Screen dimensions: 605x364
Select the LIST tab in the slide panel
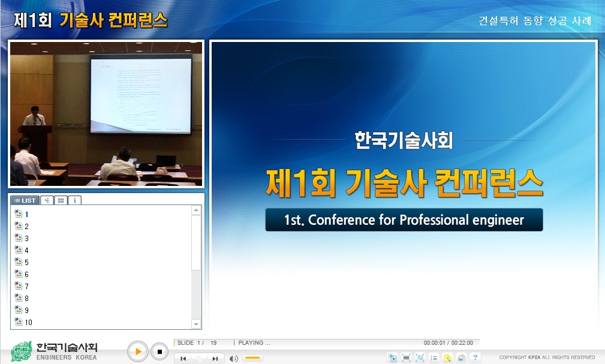coord(24,200)
